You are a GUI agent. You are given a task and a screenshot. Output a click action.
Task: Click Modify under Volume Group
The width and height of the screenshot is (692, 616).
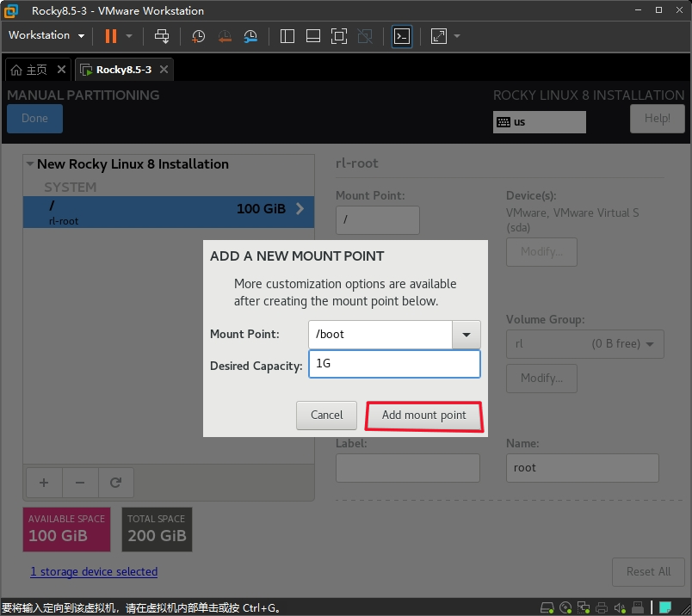click(541, 379)
